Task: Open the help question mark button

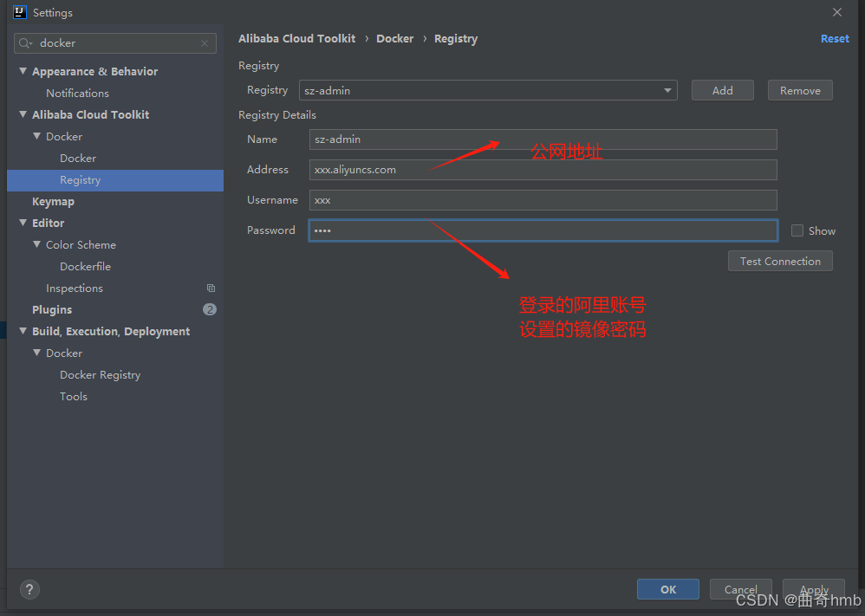Action: [29, 589]
